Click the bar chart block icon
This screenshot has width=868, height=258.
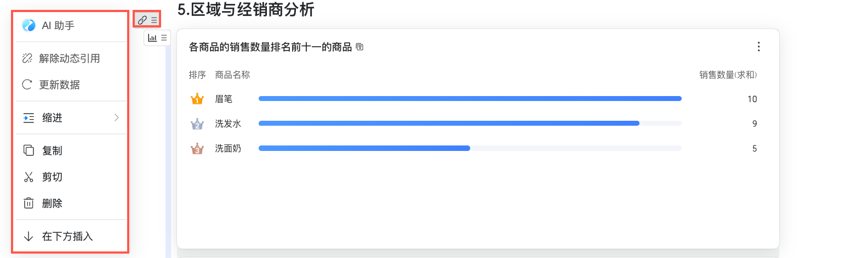152,38
